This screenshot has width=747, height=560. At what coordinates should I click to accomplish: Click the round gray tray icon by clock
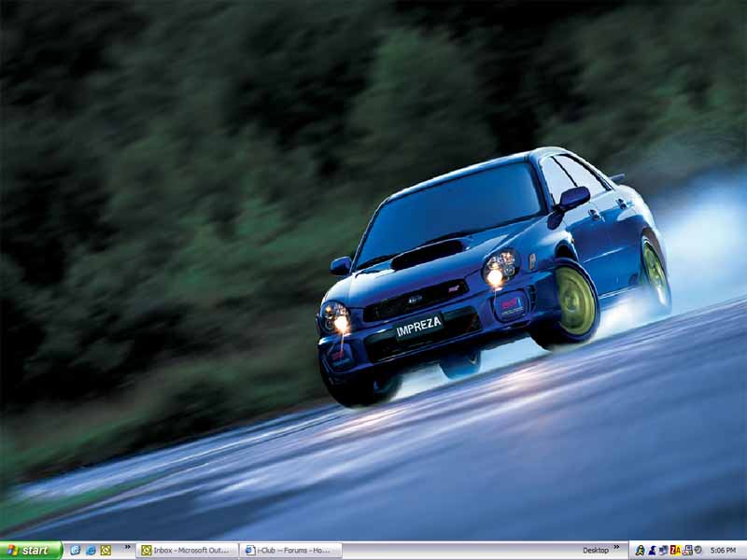[x=698, y=551]
